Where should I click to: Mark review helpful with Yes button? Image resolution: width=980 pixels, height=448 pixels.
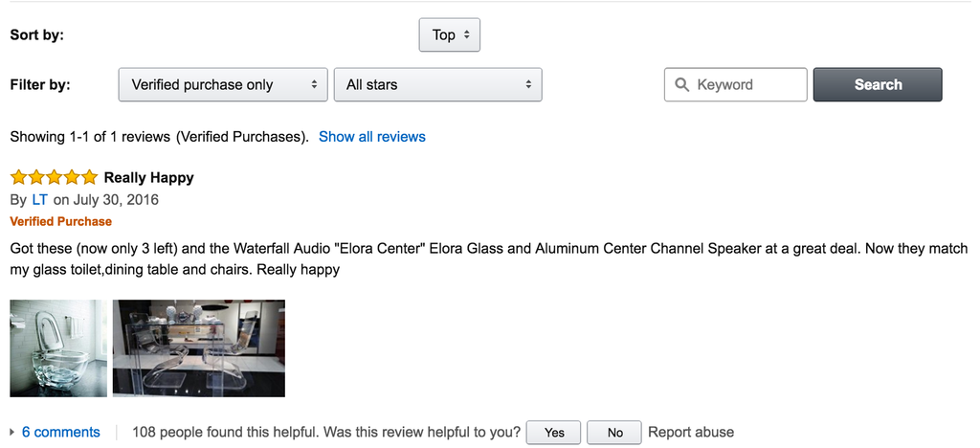[x=554, y=433]
